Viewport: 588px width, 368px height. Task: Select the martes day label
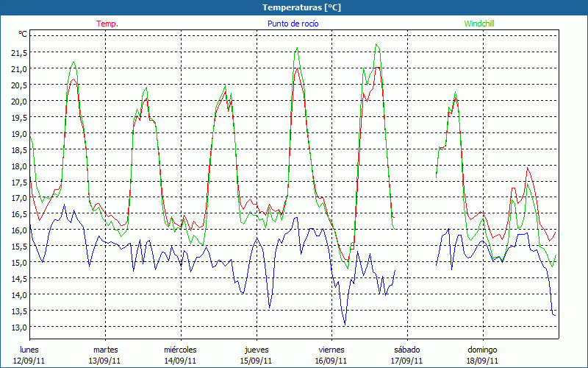pos(105,350)
